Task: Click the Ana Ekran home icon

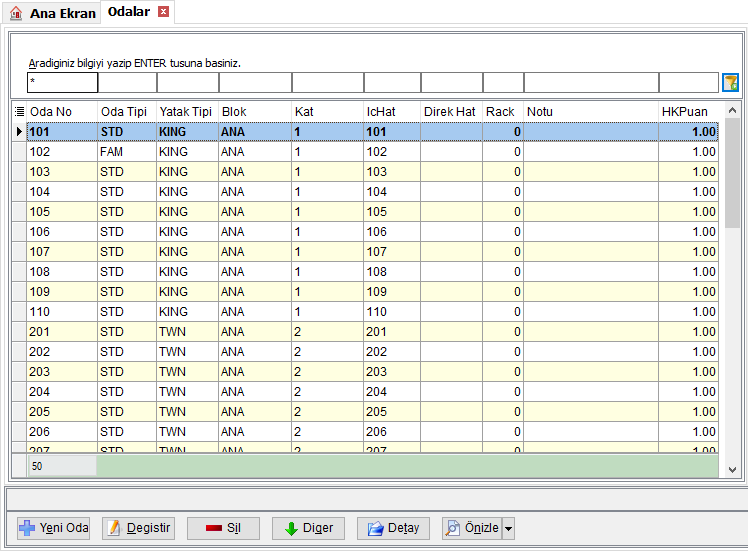Action: 16,13
